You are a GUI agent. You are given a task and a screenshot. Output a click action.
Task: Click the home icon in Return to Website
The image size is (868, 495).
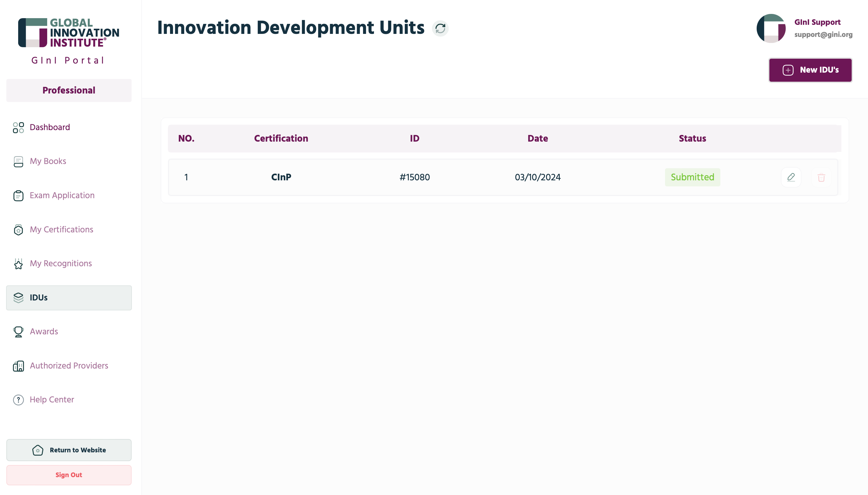(x=38, y=450)
